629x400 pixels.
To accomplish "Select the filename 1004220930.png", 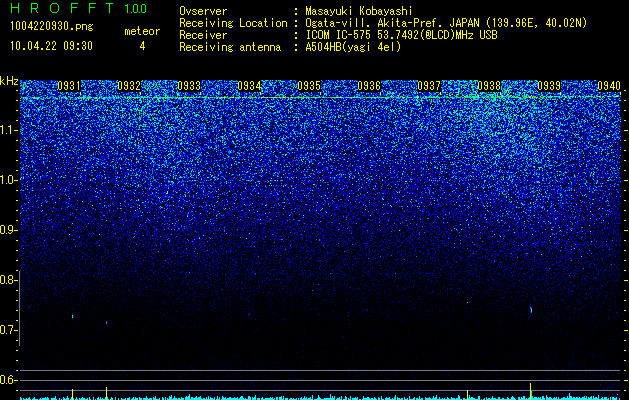I will (x=52, y=27).
